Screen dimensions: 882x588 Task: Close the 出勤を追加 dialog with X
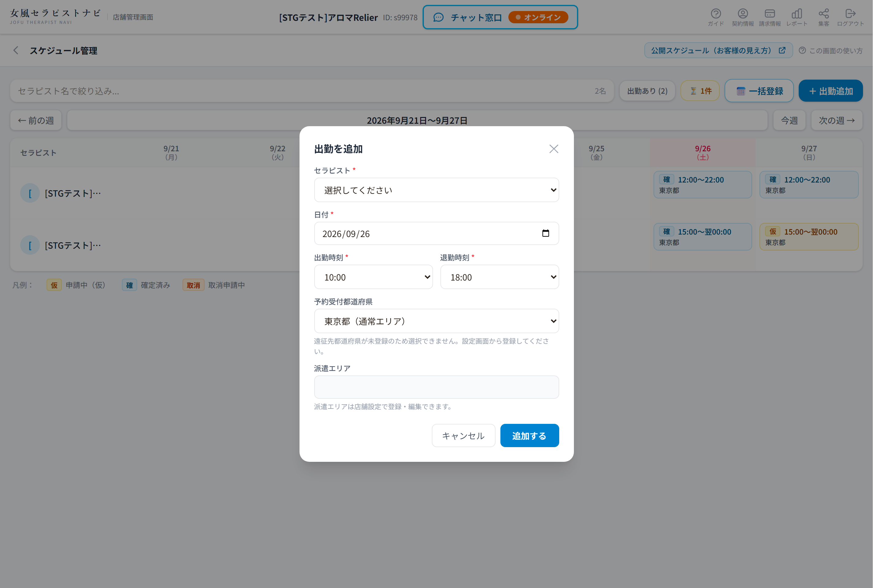click(553, 149)
